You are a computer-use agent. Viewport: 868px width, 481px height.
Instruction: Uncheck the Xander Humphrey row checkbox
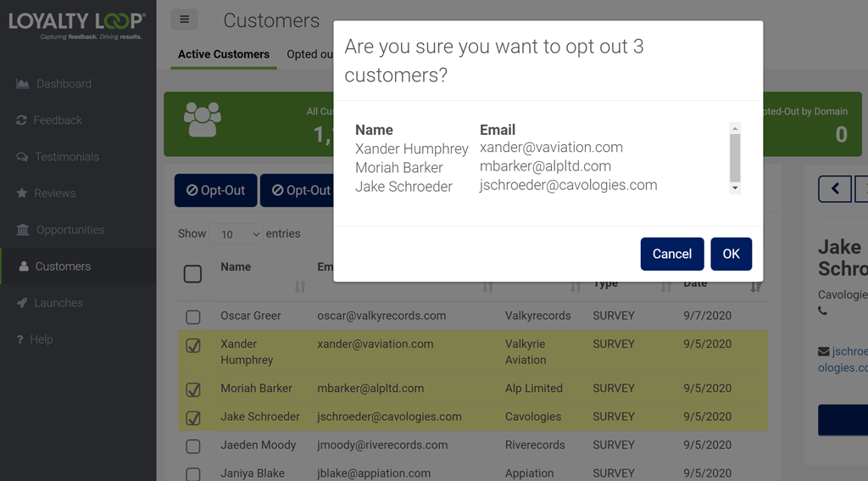pos(193,346)
